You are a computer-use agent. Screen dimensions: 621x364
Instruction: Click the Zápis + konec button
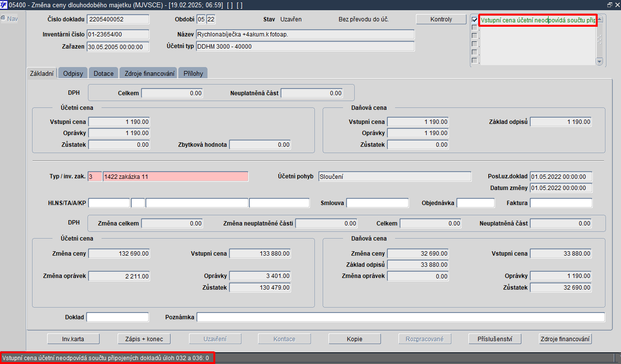pyautogui.click(x=144, y=339)
